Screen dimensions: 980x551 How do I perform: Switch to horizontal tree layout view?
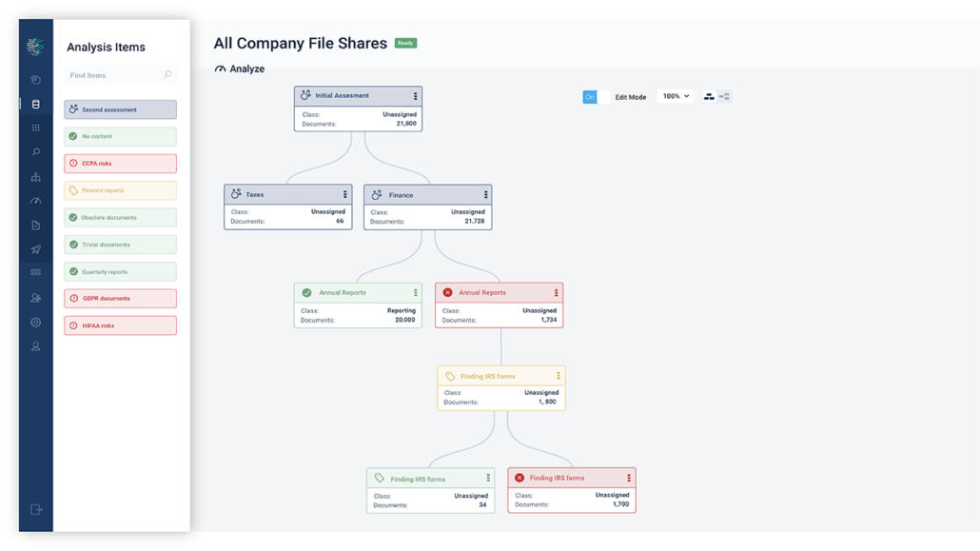(x=724, y=97)
